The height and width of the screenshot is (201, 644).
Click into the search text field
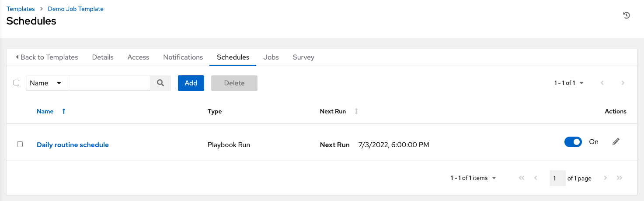coord(109,83)
